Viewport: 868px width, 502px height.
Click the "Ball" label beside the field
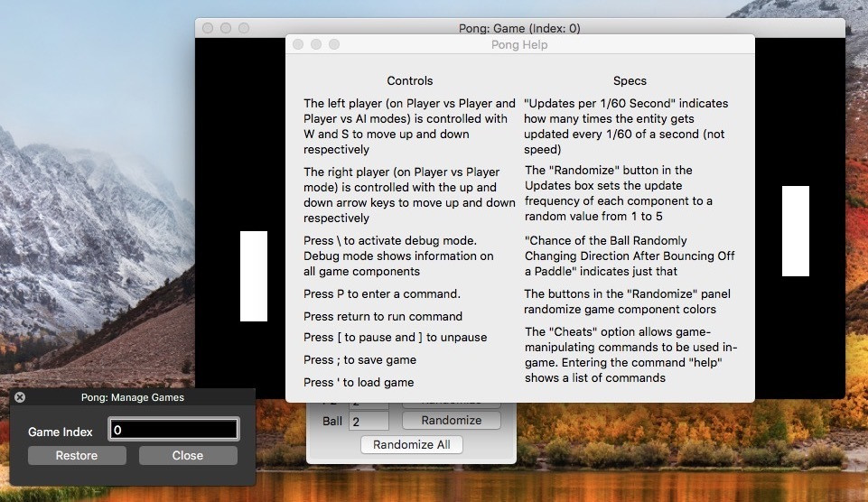coord(332,422)
